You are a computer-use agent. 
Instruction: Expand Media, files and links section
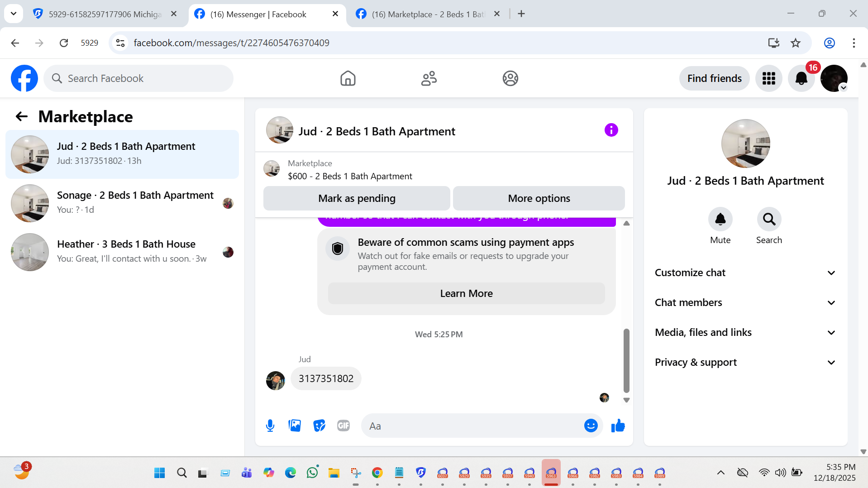(745, 332)
